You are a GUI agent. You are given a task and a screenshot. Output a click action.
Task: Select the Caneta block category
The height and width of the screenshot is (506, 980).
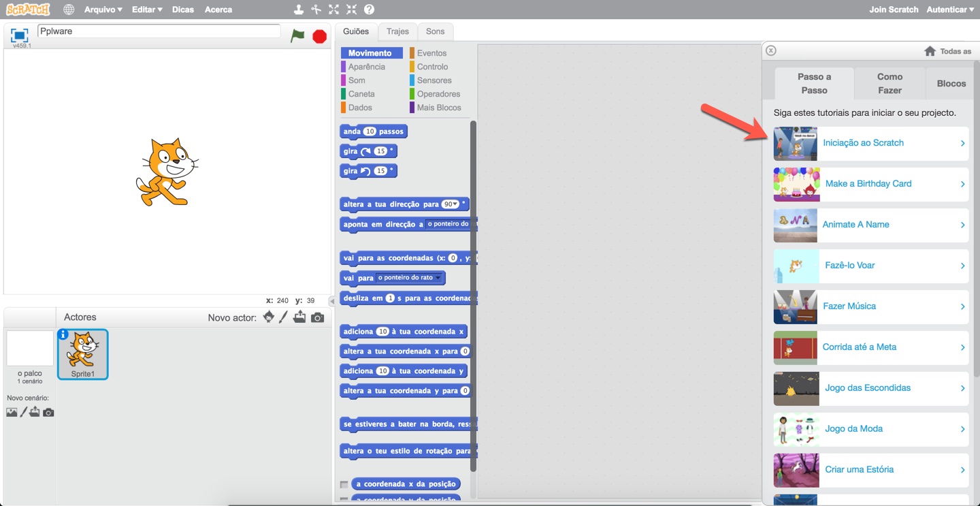click(x=361, y=94)
